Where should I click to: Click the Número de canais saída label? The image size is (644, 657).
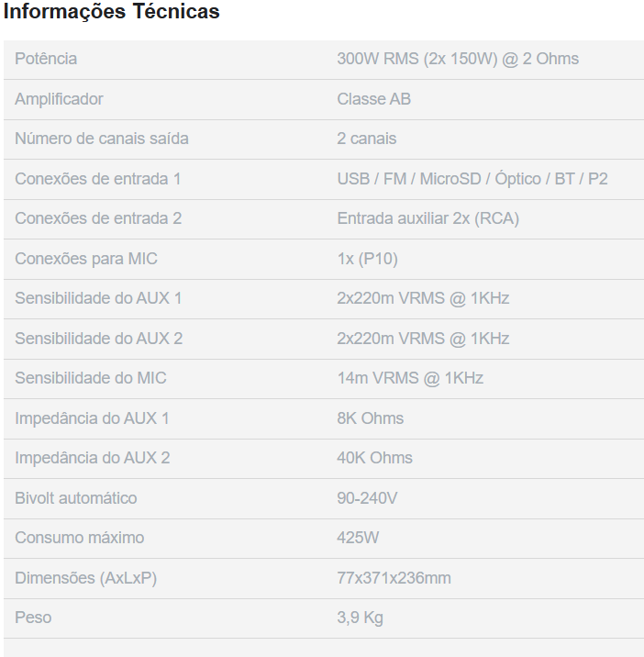click(102, 139)
